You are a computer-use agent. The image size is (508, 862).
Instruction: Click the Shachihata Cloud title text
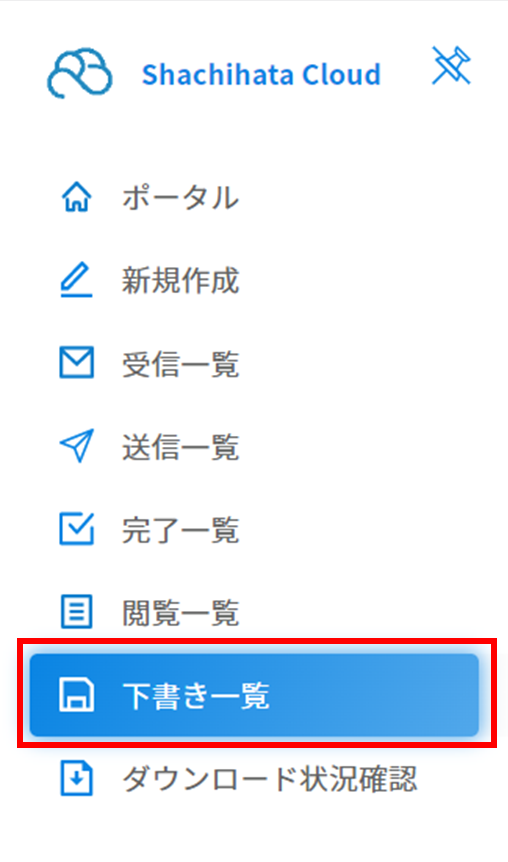tap(261, 74)
